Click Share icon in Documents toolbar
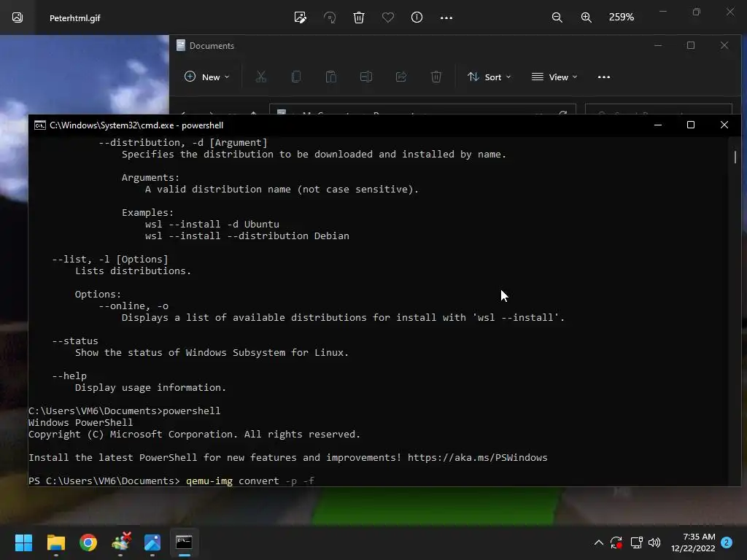 401,77
